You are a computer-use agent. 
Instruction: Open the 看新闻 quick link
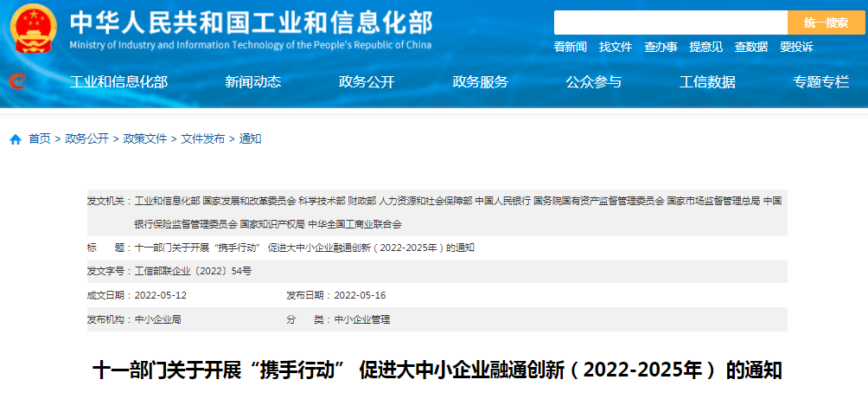tap(571, 47)
